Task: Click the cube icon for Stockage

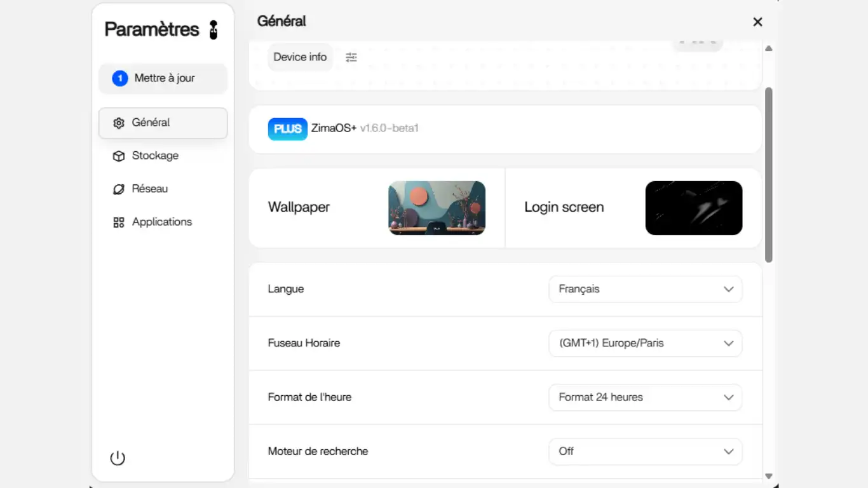Action: tap(118, 156)
